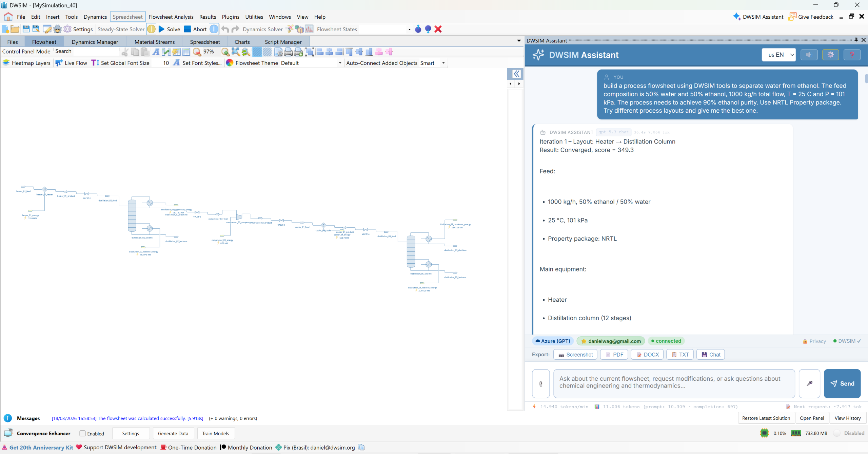
Task: Click the assistant message input field
Action: pos(674,383)
